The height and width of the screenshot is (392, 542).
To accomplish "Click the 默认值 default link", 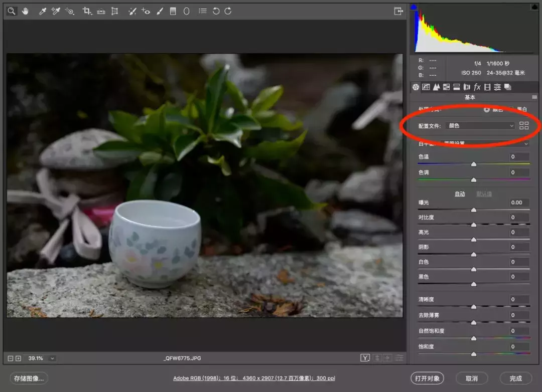I will 484,194.
